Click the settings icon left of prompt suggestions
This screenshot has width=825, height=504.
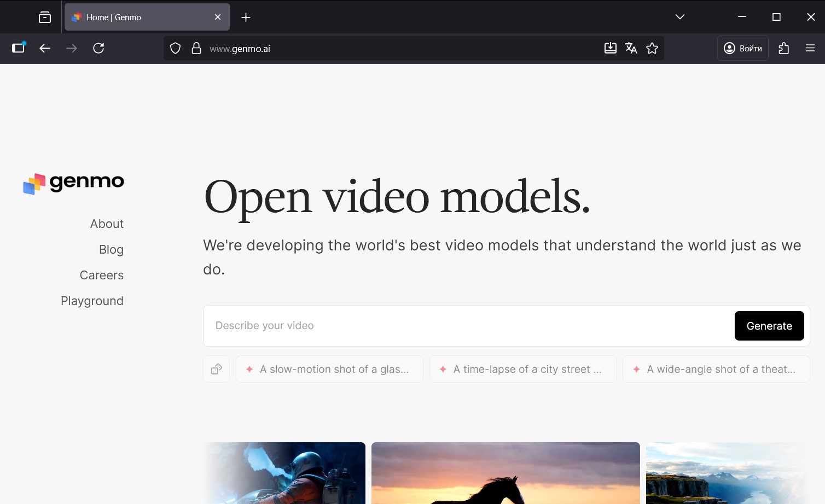pos(216,369)
